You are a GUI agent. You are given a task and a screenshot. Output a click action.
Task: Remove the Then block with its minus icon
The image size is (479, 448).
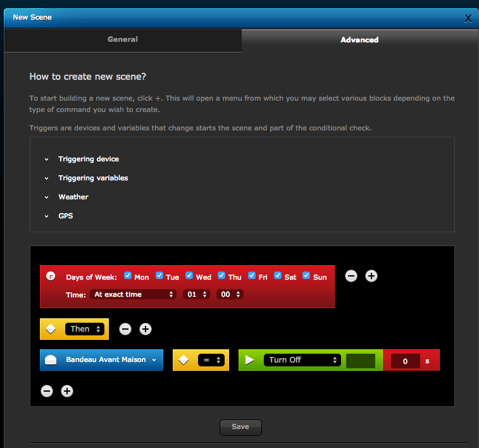125,329
